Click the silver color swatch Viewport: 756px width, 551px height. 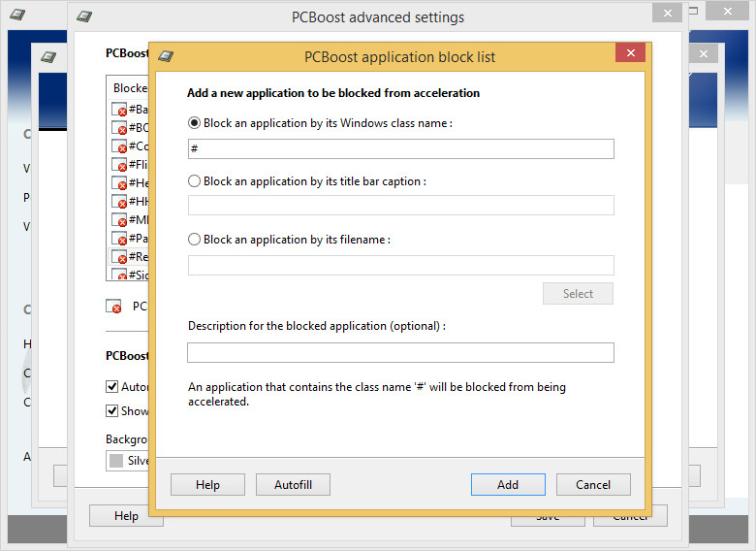pos(116,461)
